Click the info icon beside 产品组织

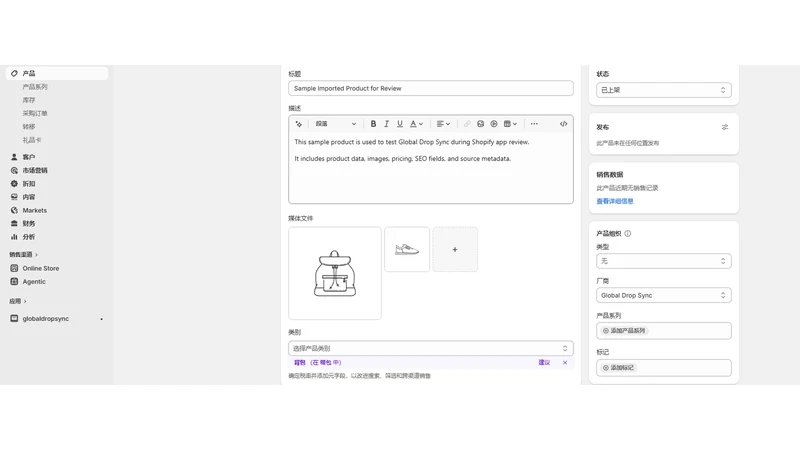(x=628, y=234)
